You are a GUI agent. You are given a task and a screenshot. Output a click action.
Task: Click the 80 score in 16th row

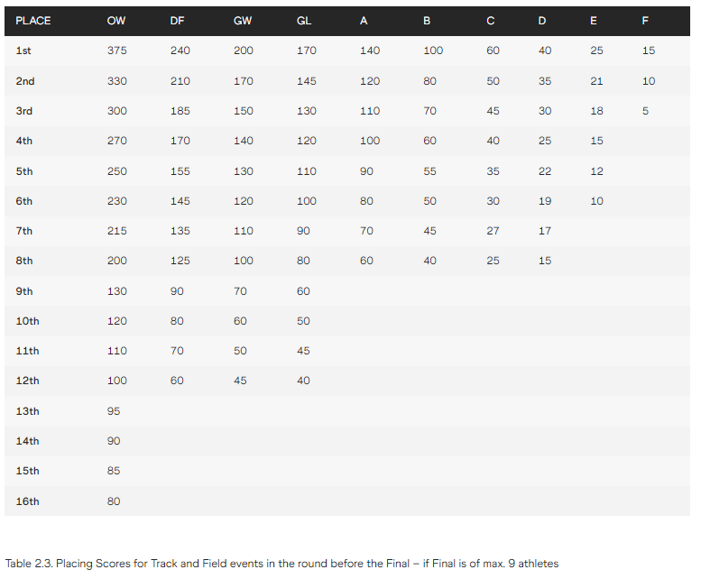(114, 501)
